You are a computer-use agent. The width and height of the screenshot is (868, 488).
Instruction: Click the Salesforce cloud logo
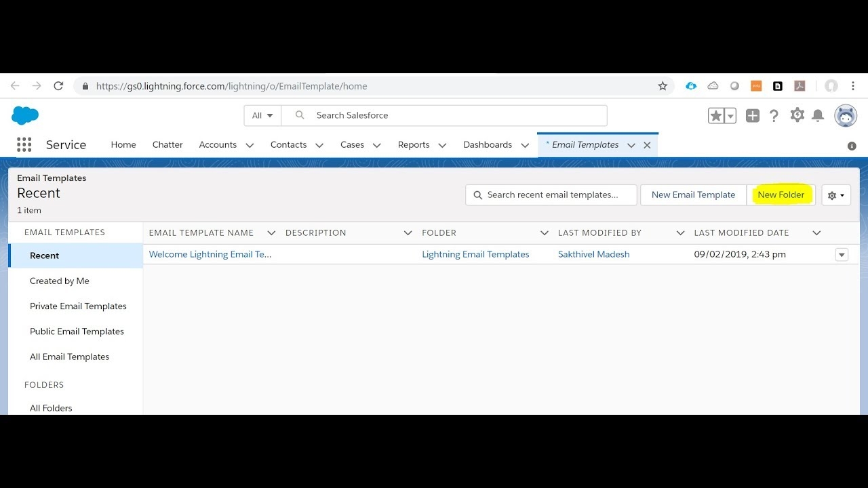pyautogui.click(x=25, y=115)
